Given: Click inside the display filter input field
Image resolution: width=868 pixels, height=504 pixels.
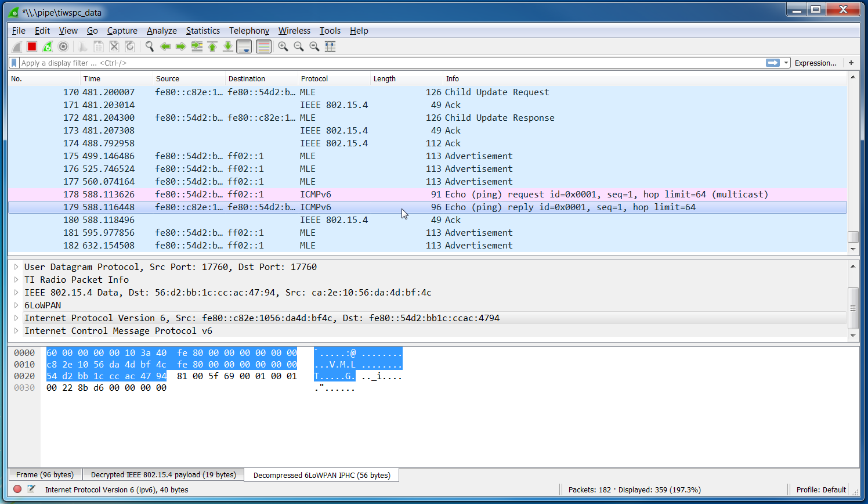Looking at the screenshot, I should click(x=348, y=63).
